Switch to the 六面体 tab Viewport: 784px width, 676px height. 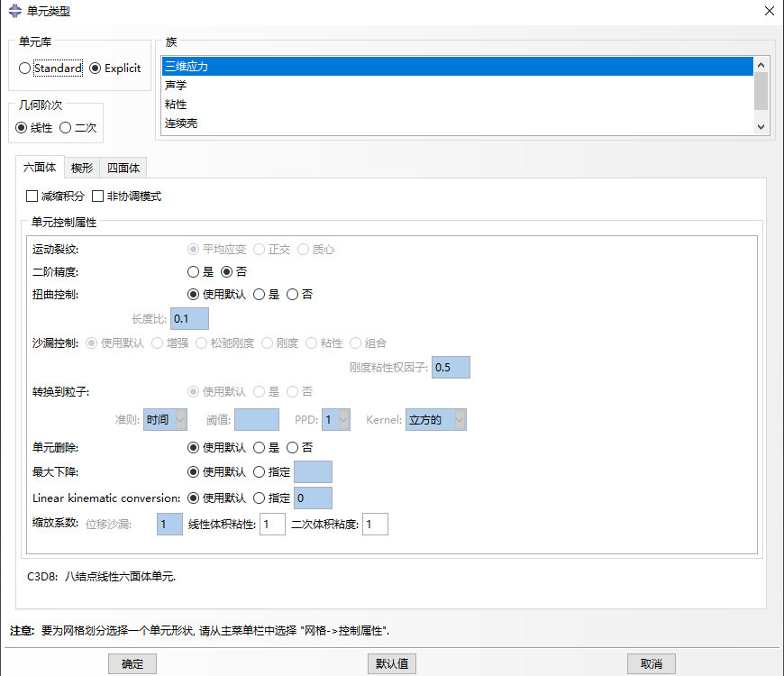pyautogui.click(x=40, y=168)
